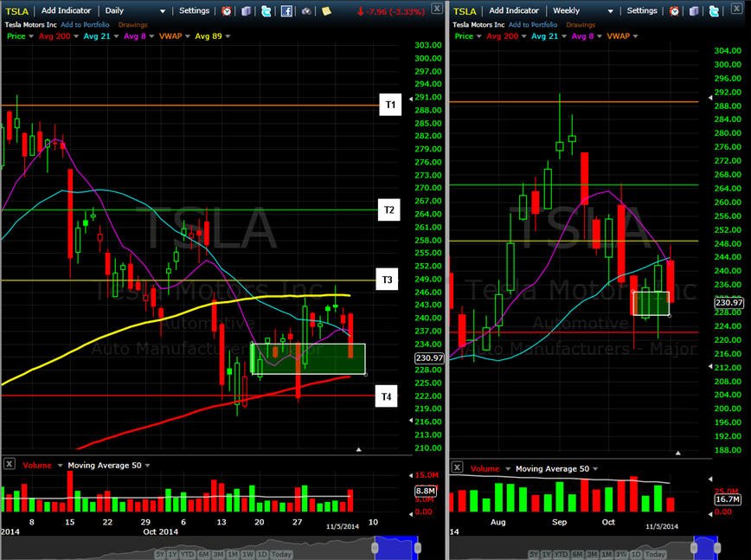Click the TSLA symbol in Daily chart
Screen dimensions: 751x560
[16, 11]
